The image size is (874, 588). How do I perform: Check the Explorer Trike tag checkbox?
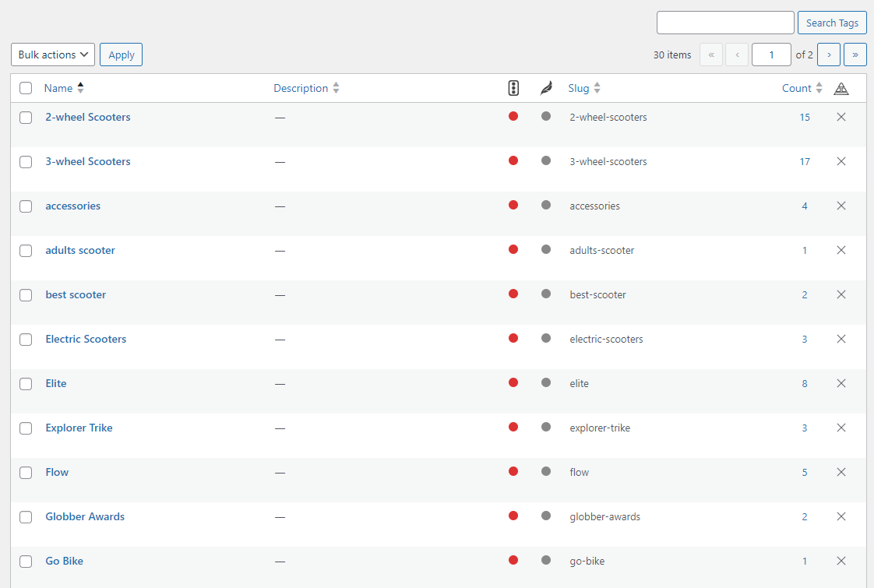point(26,428)
